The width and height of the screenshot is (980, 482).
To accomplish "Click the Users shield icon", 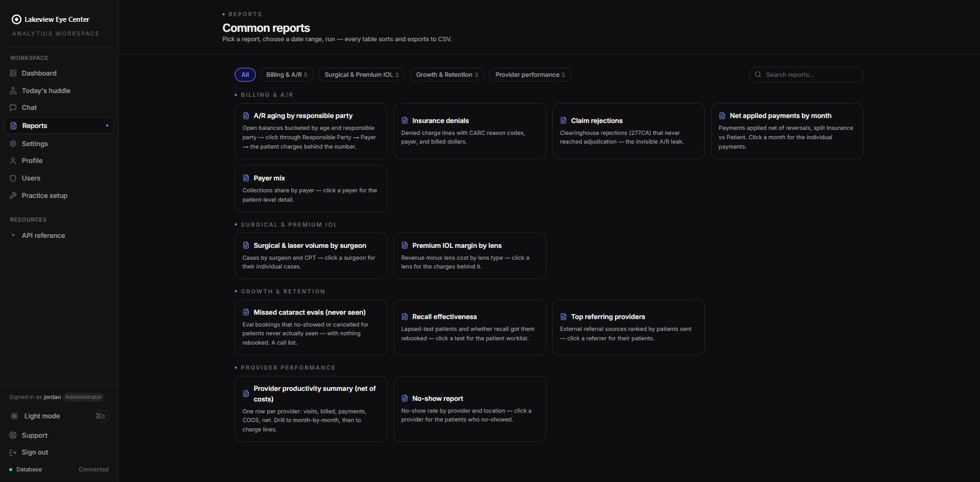I will (x=13, y=178).
